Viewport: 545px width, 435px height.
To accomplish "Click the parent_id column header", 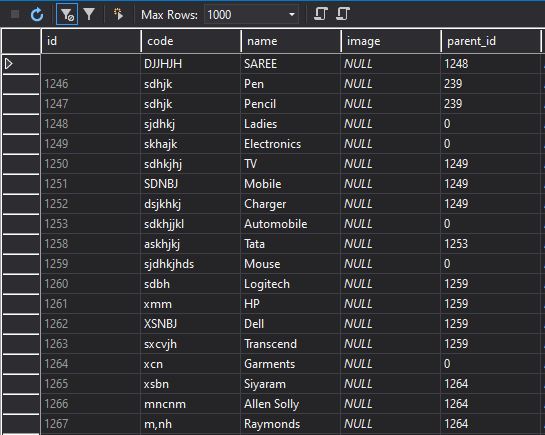I will 491,41.
